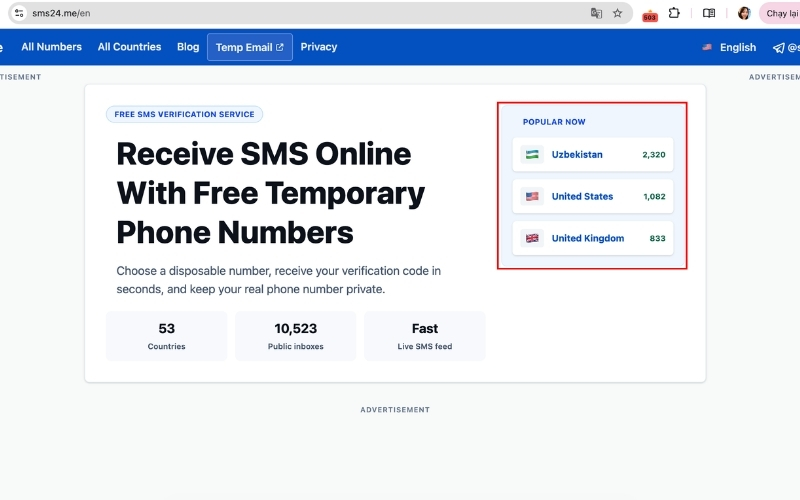Open the United Kingdom popular card
800x500 pixels.
593,238
